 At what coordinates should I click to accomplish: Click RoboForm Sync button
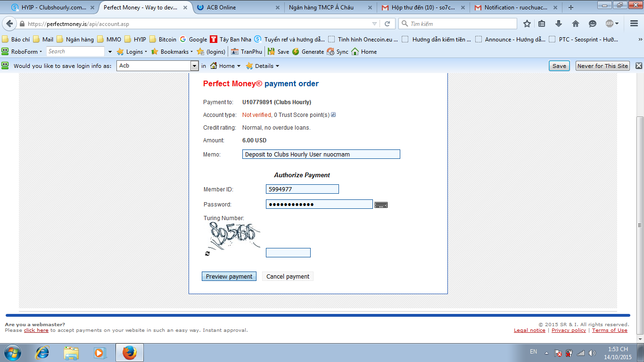338,52
